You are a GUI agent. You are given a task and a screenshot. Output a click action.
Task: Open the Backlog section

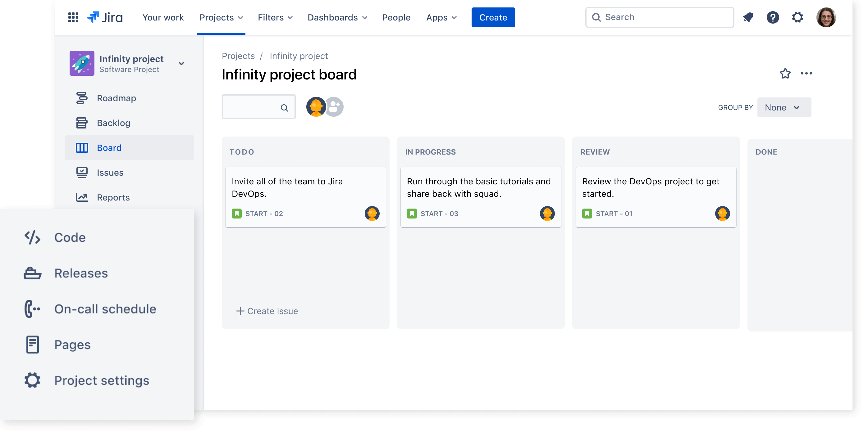click(x=114, y=123)
